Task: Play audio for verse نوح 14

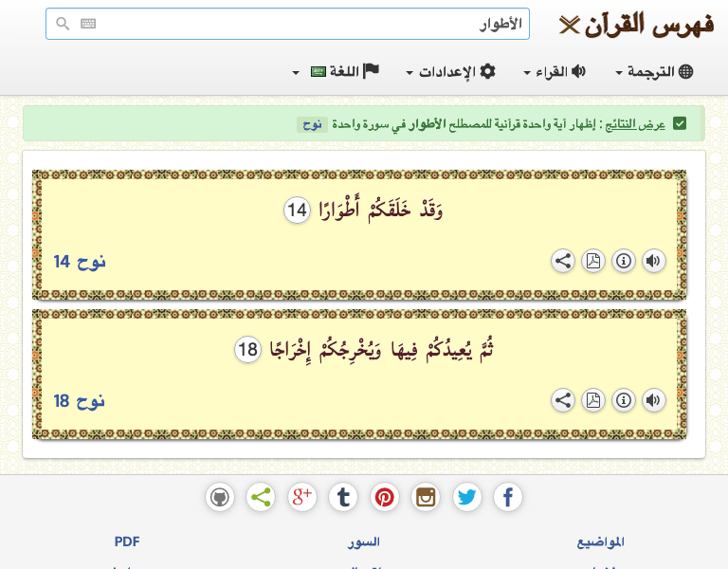Action: [654, 261]
